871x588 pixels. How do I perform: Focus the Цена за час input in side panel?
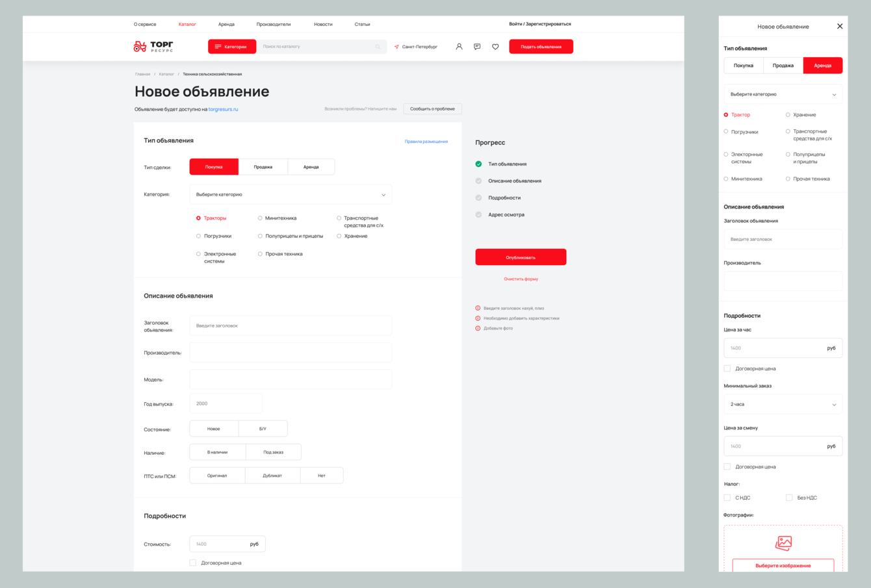(783, 348)
